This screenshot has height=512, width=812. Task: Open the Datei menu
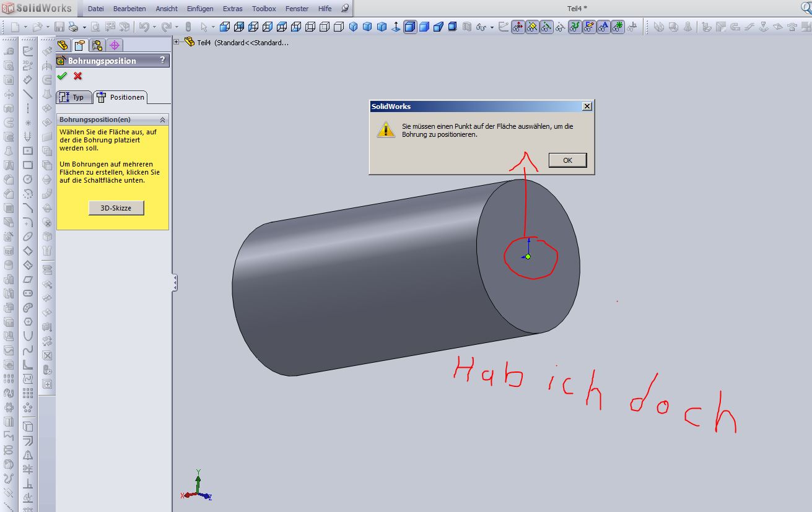click(x=96, y=9)
